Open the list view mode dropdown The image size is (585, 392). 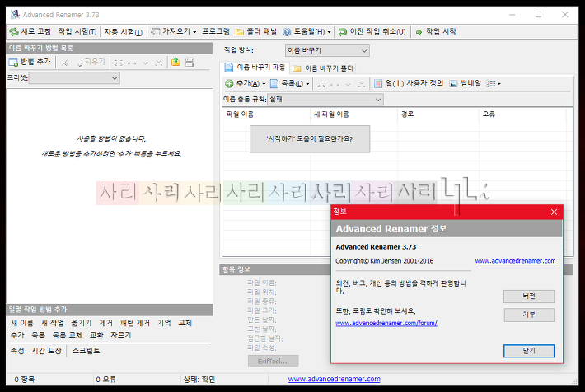[x=494, y=83]
